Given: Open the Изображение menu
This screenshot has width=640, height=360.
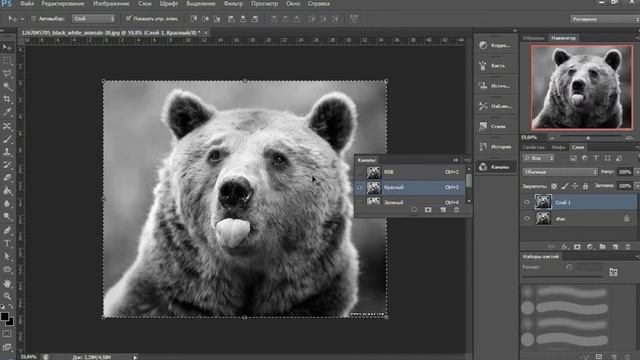Looking at the screenshot, I should 111,4.
